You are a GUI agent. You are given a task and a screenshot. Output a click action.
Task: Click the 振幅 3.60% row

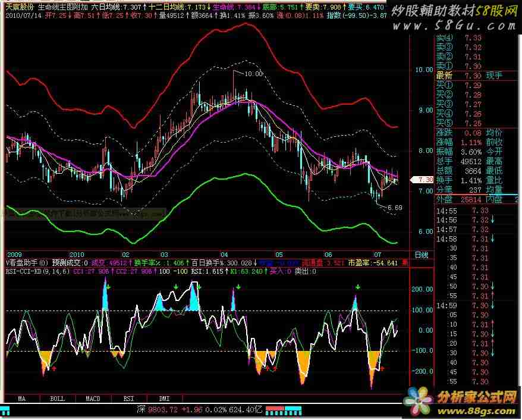pyautogui.click(x=459, y=152)
